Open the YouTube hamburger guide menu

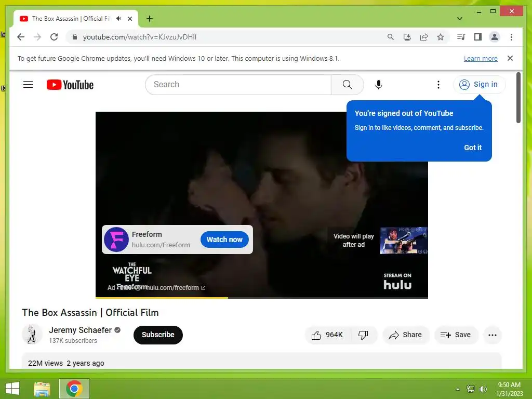28,85
